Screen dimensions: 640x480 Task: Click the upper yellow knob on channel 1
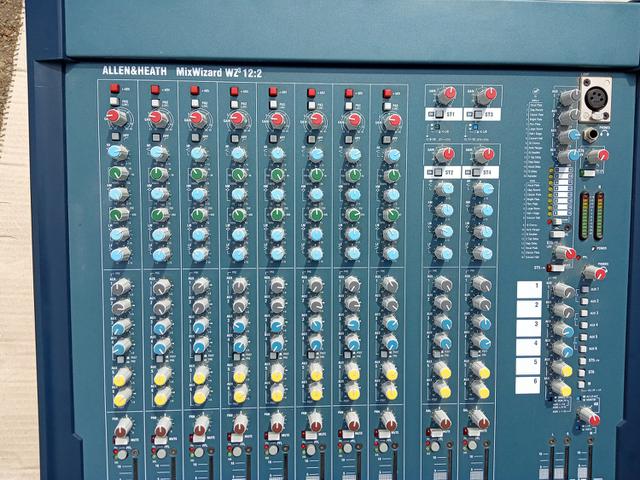(x=121, y=377)
